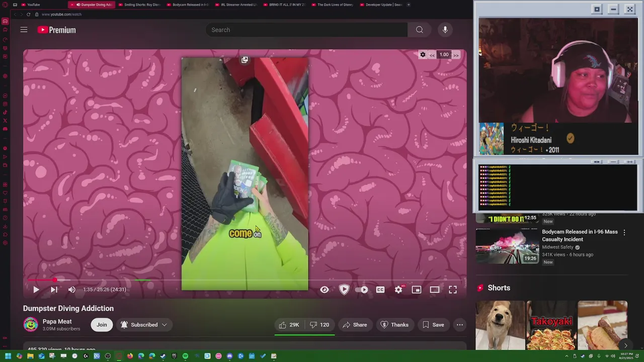This screenshot has width=644, height=362.
Task: Reload the page with refresh icon
Action: click(x=28, y=14)
